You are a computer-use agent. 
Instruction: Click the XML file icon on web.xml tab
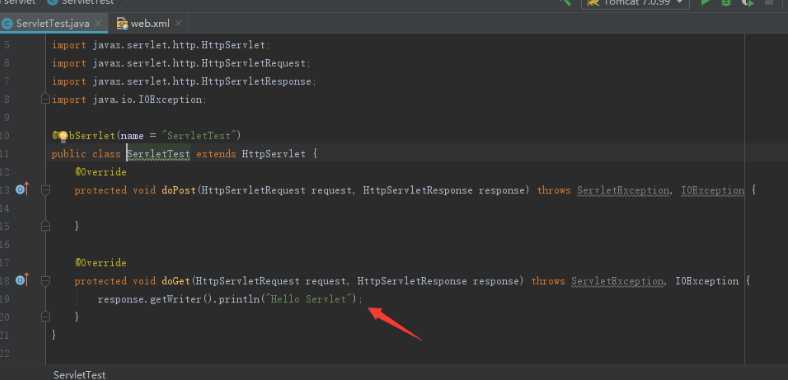click(x=122, y=24)
